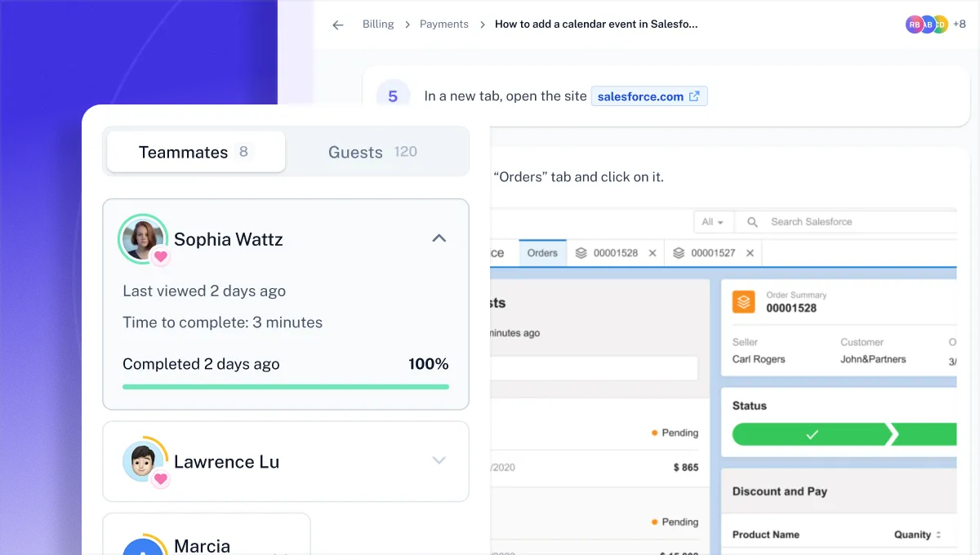Select the Orders tab in Salesforce
The height and width of the screenshot is (555, 980).
pyautogui.click(x=541, y=253)
